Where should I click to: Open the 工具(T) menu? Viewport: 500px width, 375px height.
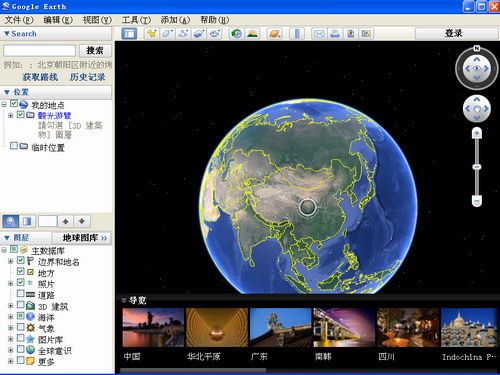[136, 20]
